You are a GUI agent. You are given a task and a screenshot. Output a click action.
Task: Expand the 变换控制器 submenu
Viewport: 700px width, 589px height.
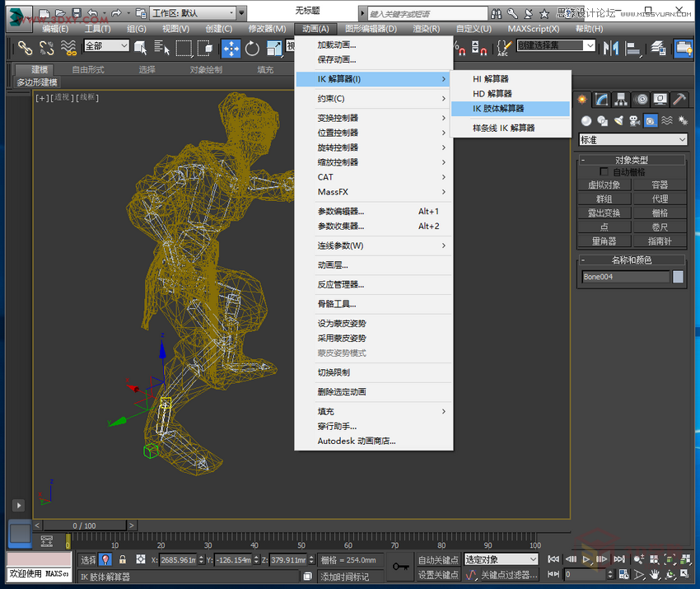click(374, 118)
